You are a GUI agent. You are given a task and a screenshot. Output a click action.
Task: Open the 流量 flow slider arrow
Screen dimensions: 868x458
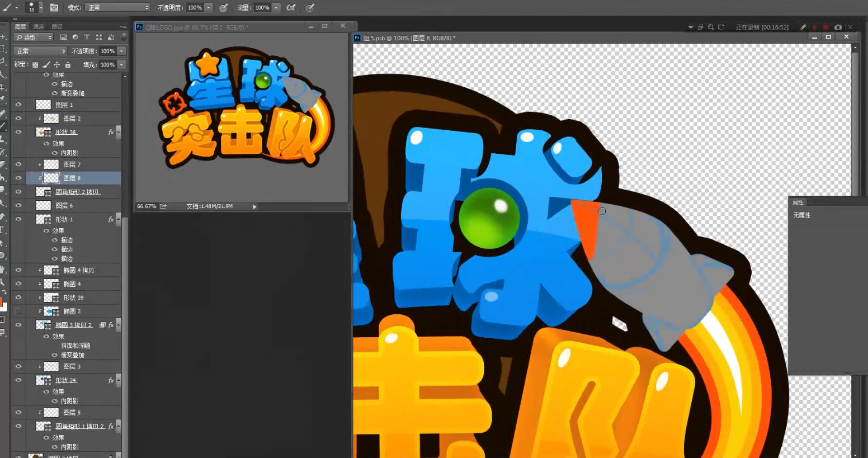pyautogui.click(x=276, y=8)
